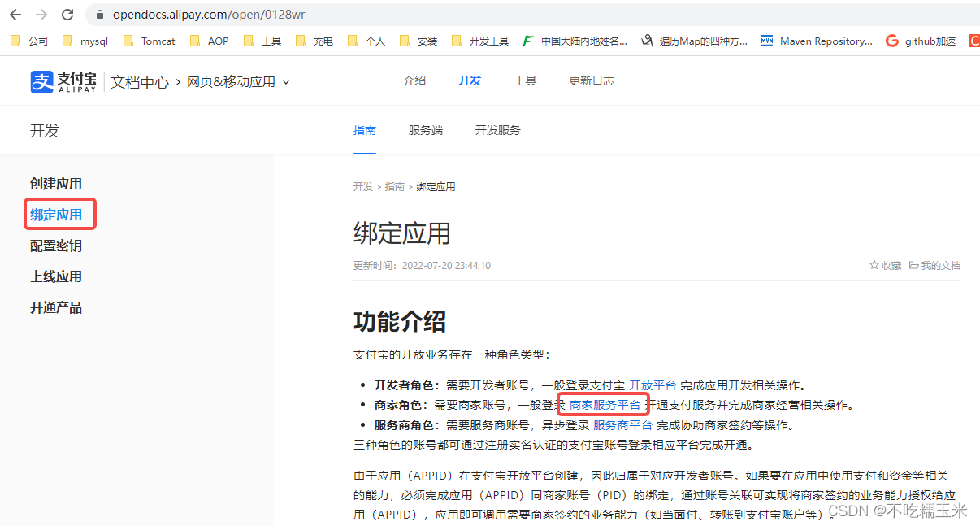Switch to the 工具 top tab

pos(525,80)
